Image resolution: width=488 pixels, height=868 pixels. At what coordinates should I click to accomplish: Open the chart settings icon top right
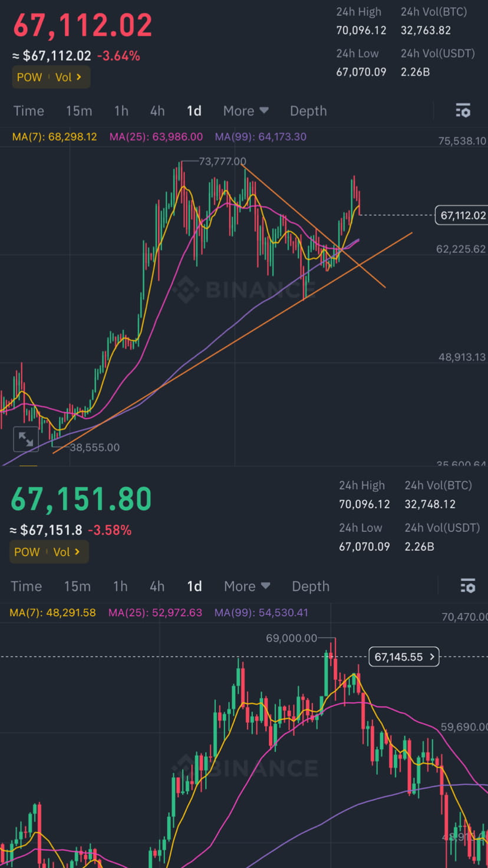coord(463,110)
